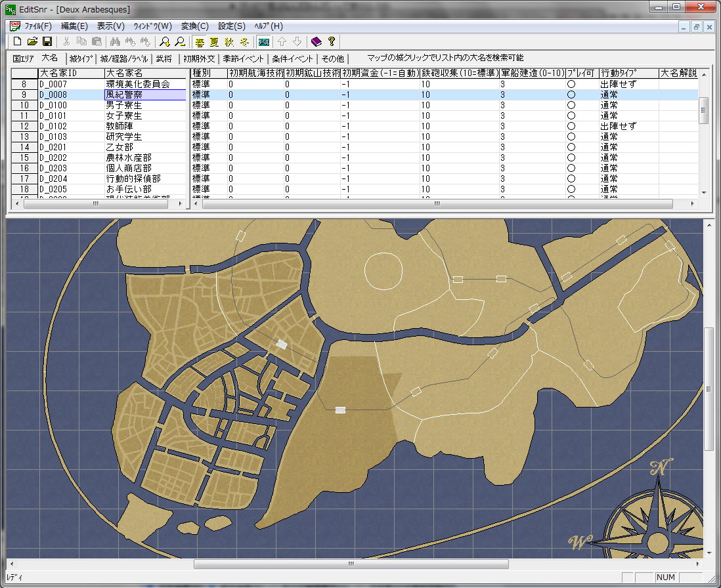Click the New file toolbar icon
The image size is (721, 588).
pyautogui.click(x=18, y=42)
